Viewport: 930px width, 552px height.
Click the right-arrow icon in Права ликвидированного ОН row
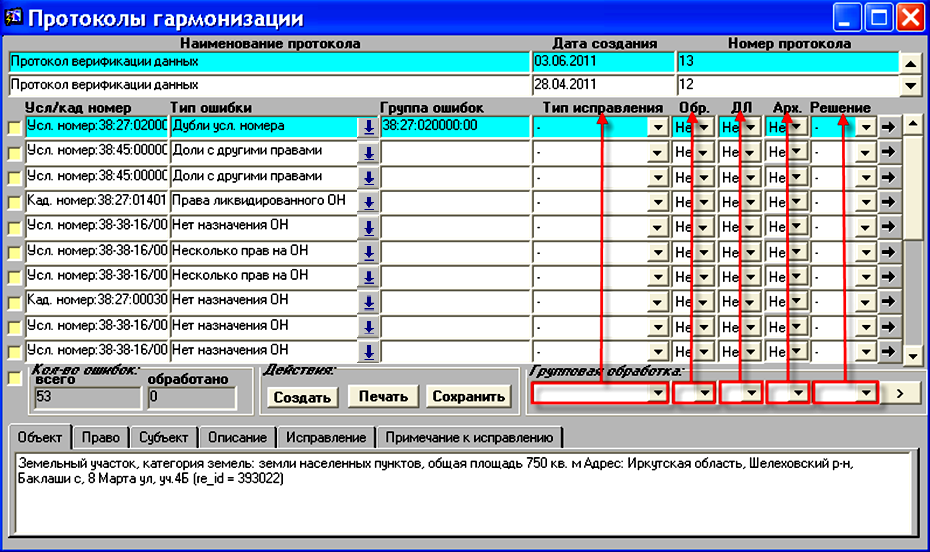(888, 202)
